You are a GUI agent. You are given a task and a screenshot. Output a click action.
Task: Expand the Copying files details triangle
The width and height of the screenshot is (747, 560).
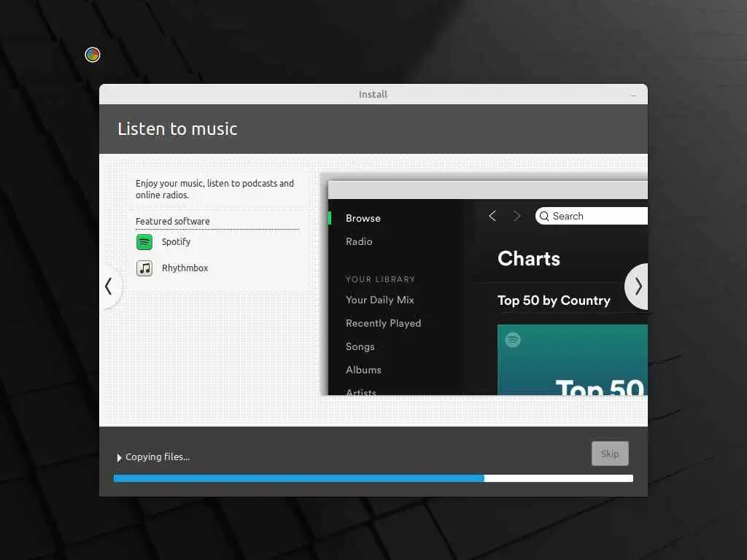(x=119, y=457)
